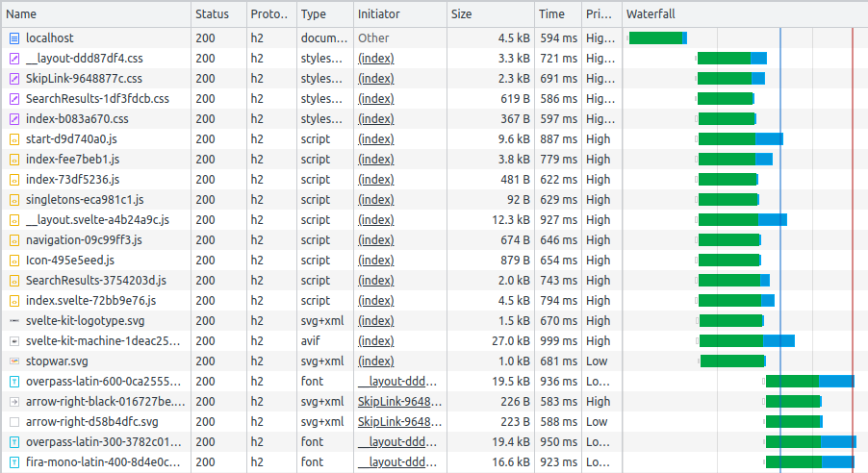Select the __layout.svelte-a4b24a9c.js request name
Viewport: 868px width, 473px height.
97,219
